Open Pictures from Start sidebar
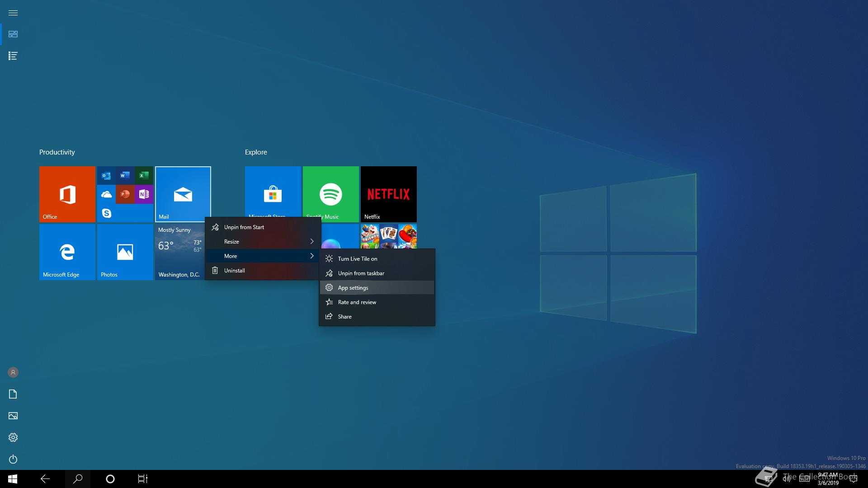 click(x=13, y=416)
